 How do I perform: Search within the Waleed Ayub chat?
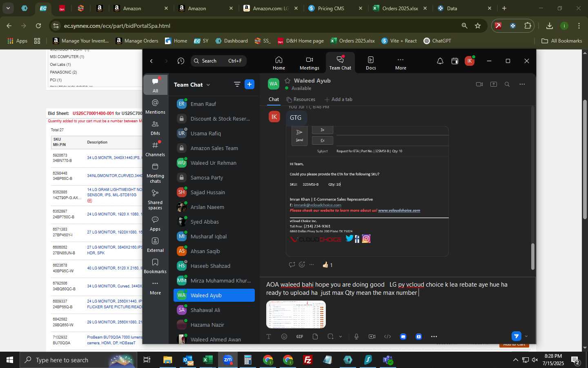point(507,84)
